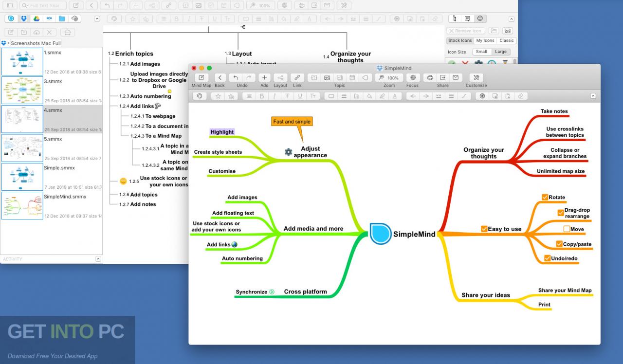Click the Back arrow in front SimpleMind window
Image resolution: width=623 pixels, height=364 pixels.
click(220, 77)
